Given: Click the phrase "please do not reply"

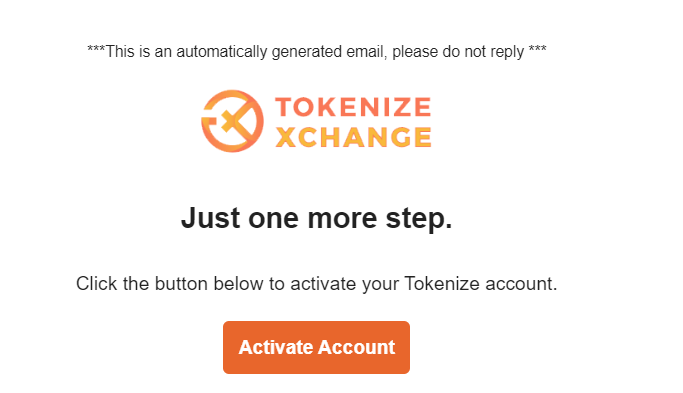Looking at the screenshot, I should click(x=458, y=52).
